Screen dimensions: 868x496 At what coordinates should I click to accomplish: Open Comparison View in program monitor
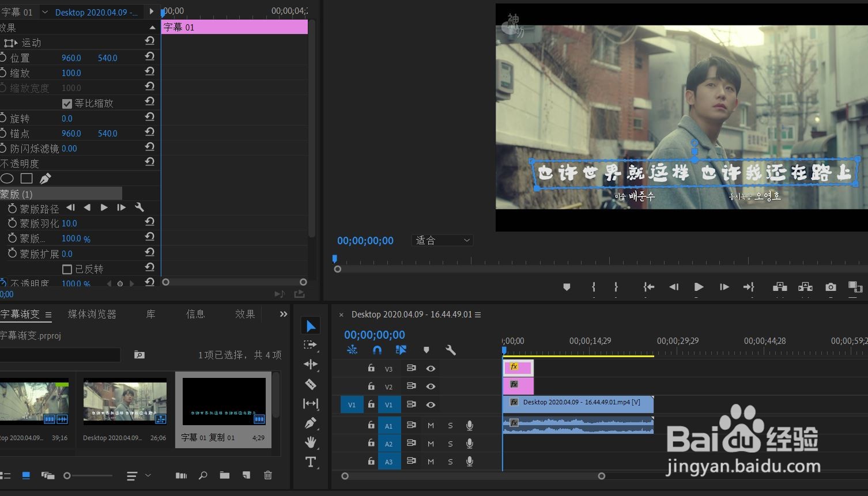point(855,287)
